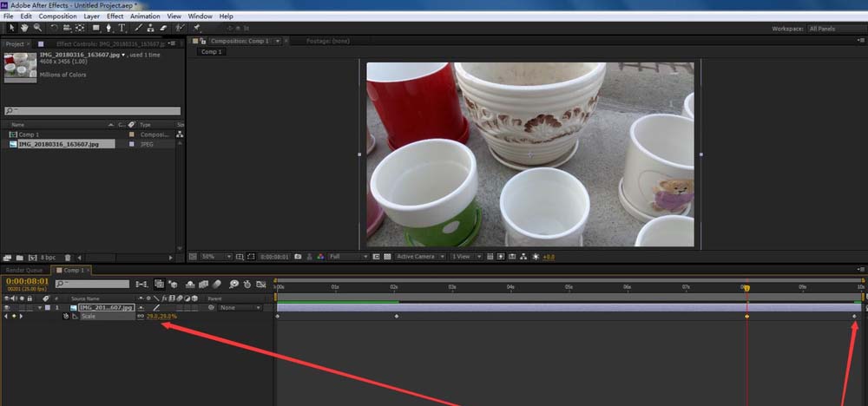Click the snapshot camera icon in viewer
Screen dimensions: 868x406
point(298,257)
